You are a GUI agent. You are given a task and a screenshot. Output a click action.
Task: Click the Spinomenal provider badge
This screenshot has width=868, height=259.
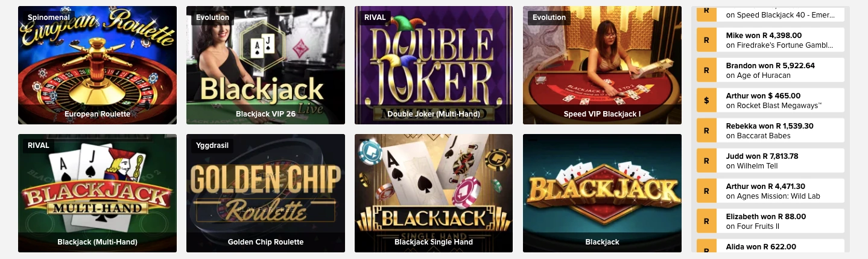tap(48, 18)
